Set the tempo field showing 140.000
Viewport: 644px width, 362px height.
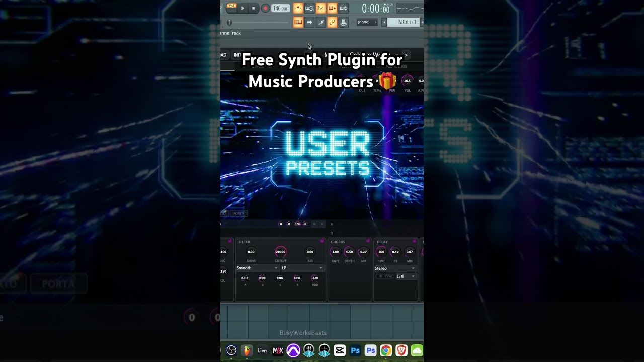tap(280, 8)
